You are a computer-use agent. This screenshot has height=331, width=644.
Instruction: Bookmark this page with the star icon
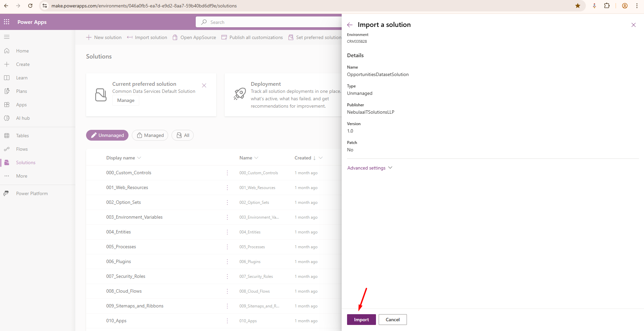click(x=578, y=6)
